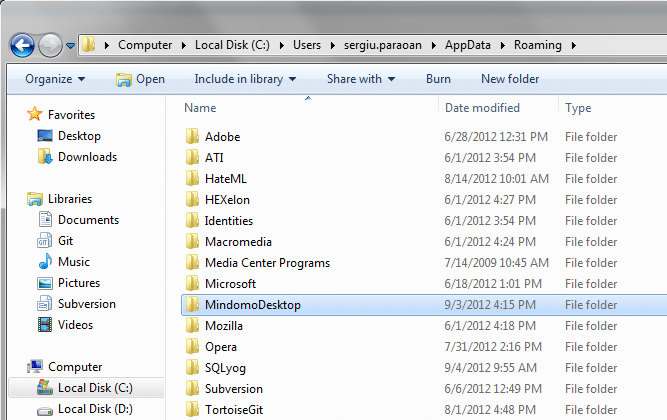Screen dimensions: 667x420
Task: Click Local Disk (C:) breadcrumb segment
Action: [232, 45]
